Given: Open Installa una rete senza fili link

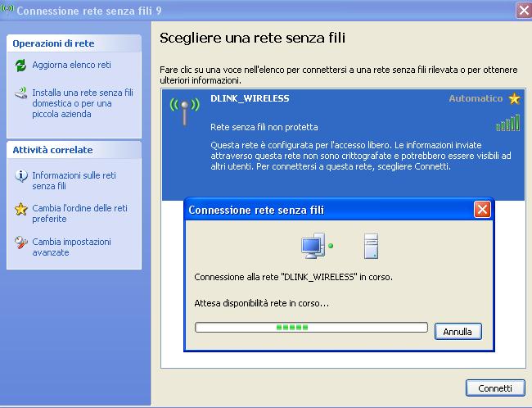Looking at the screenshot, I should tap(83, 103).
